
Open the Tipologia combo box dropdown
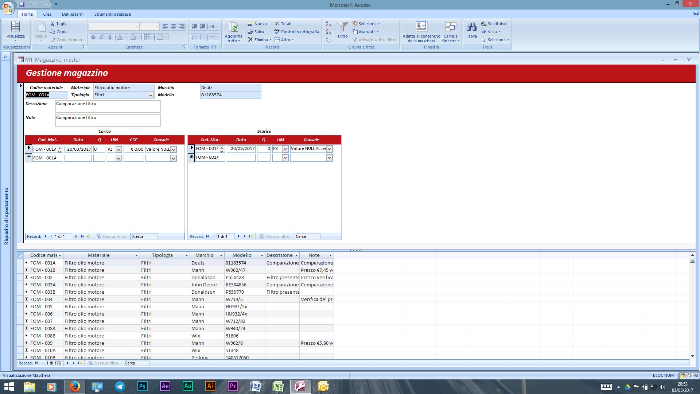(150, 95)
